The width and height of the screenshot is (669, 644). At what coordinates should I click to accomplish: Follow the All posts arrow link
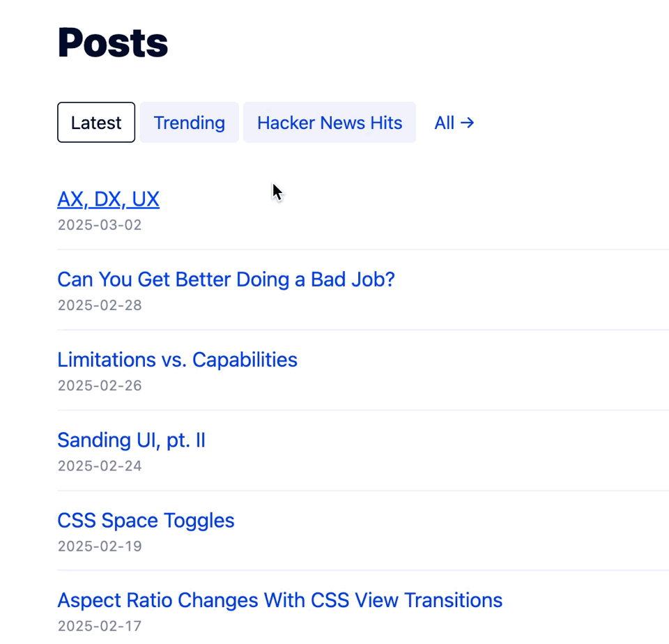click(x=454, y=123)
